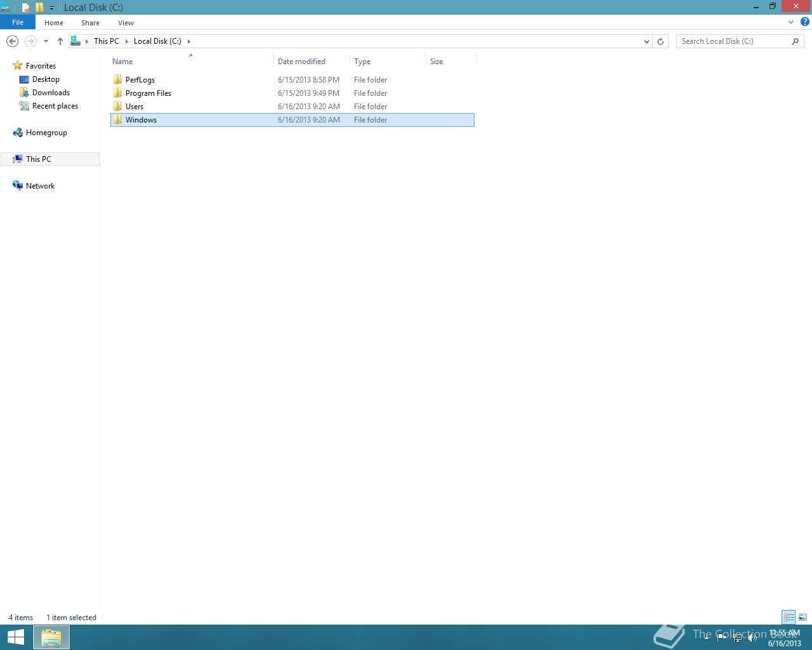Open Downloads in Favorites
Image resolution: width=812 pixels, height=650 pixels.
51,93
